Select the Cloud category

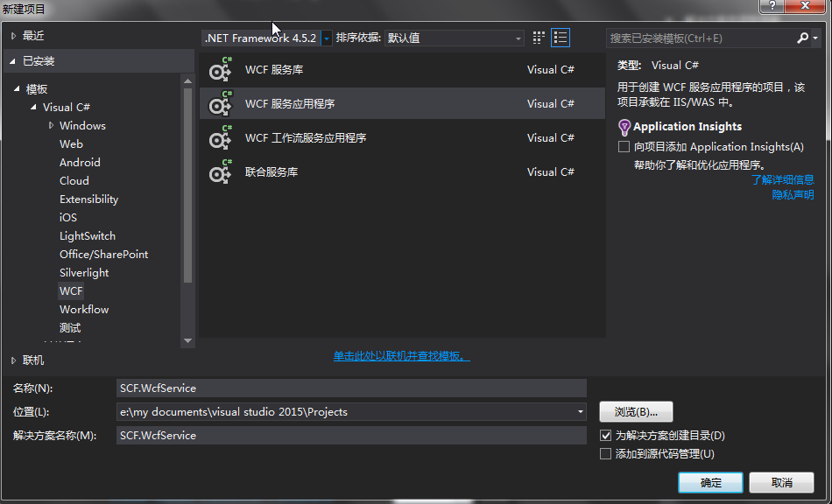click(x=74, y=181)
